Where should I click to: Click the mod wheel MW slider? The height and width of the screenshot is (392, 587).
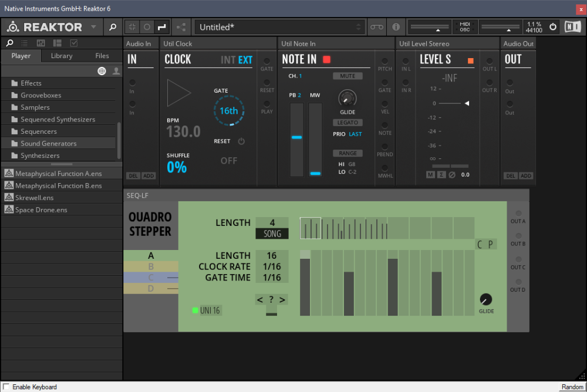[x=315, y=140]
